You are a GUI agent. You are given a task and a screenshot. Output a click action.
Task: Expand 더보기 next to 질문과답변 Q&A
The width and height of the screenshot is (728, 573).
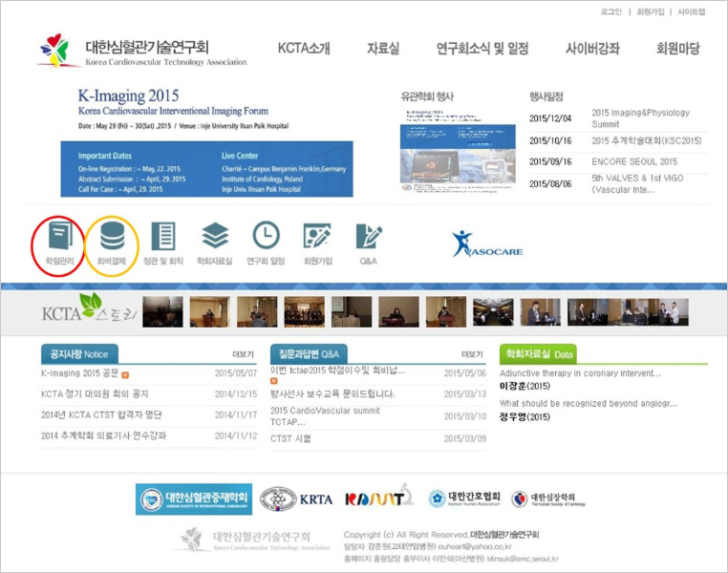coord(472,353)
